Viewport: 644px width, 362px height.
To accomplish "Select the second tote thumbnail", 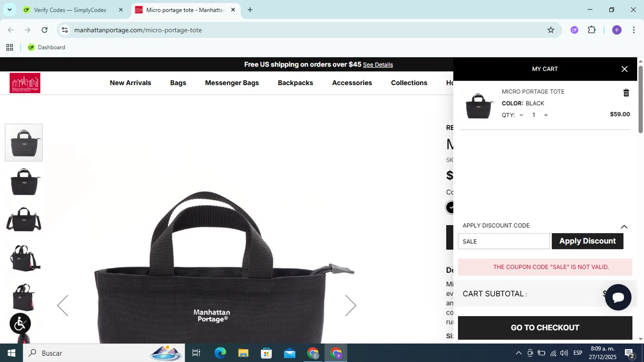I will [x=24, y=181].
